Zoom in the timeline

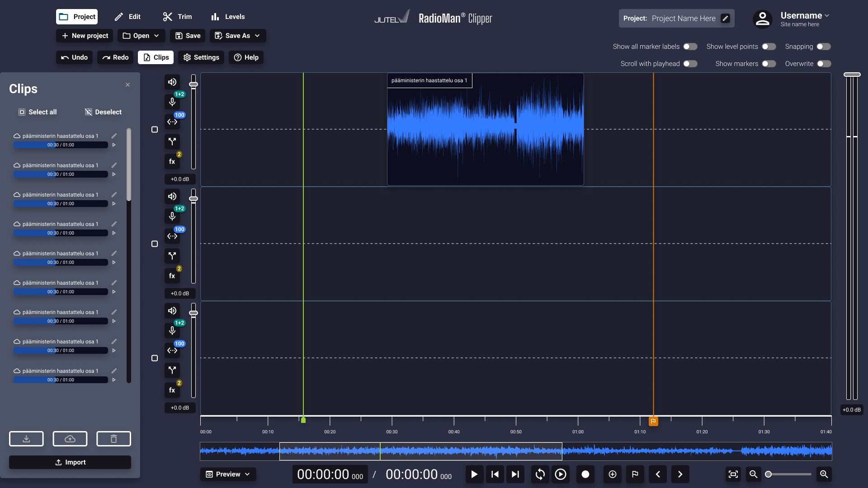[x=824, y=474]
